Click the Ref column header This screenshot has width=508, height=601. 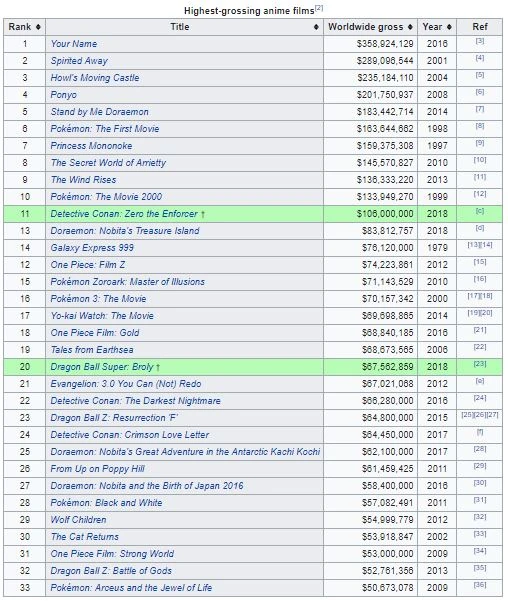pos(480,27)
